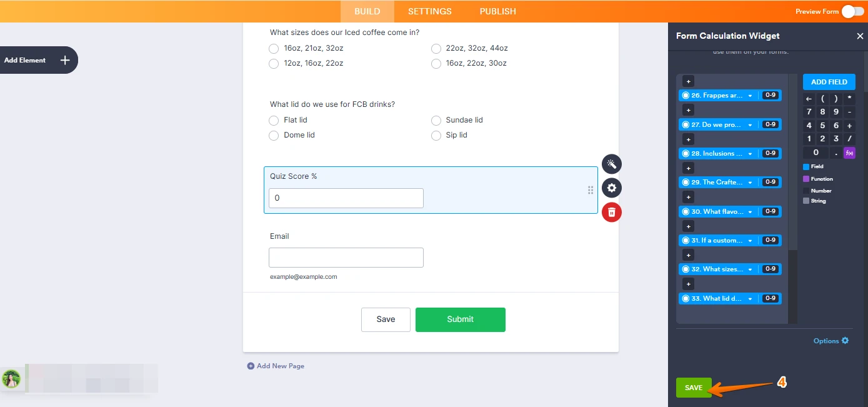Delete the Quiz Score widget with trash icon
Viewport: 868px width, 407px height.
(x=611, y=212)
